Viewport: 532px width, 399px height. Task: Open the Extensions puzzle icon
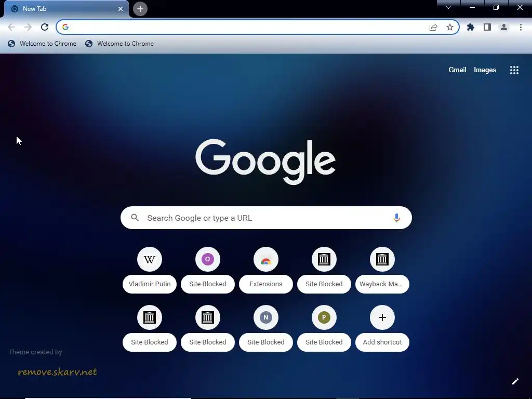point(471,27)
